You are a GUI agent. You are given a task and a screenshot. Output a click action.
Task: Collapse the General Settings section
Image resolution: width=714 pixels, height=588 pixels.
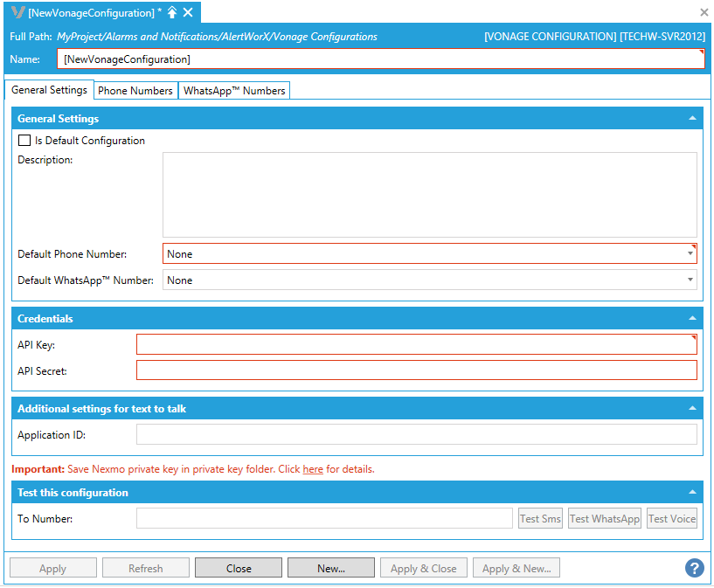click(x=692, y=118)
